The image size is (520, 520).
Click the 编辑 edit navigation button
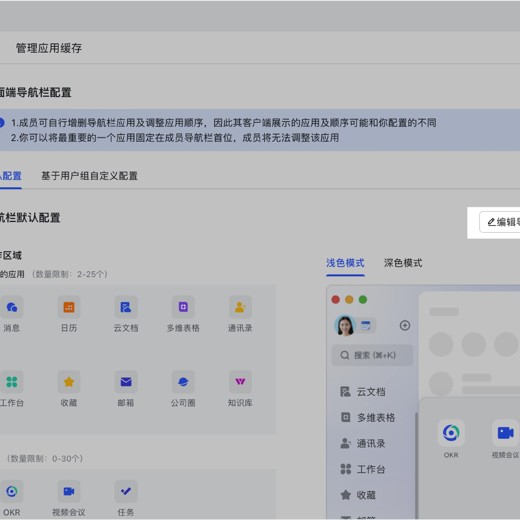coord(500,222)
